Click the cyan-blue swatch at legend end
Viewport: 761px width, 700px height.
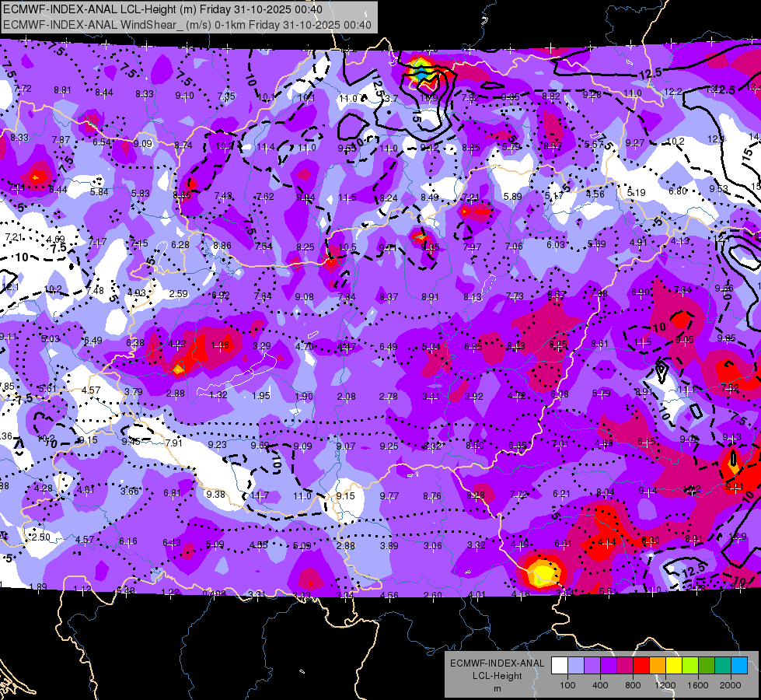(739, 666)
